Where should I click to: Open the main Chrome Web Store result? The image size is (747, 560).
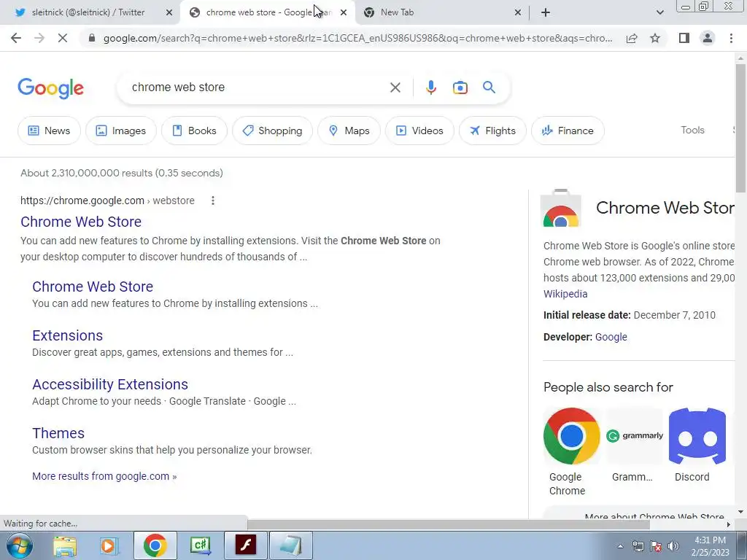click(81, 222)
